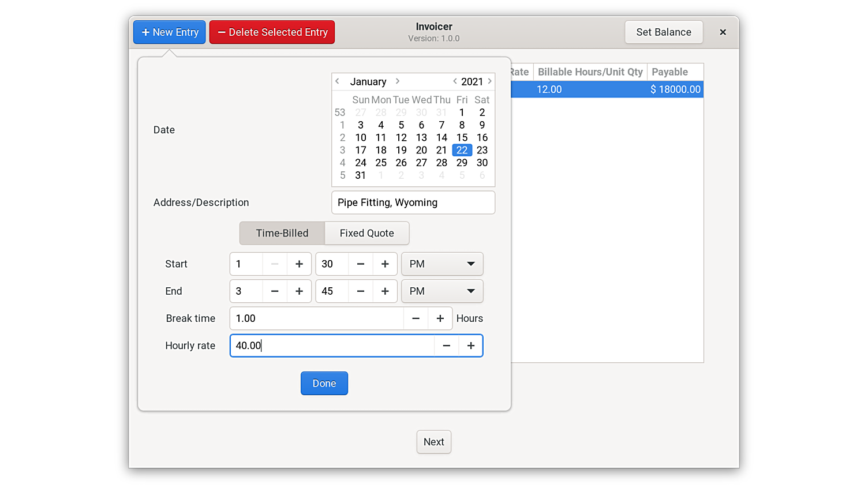Click the Done button
This screenshot has height=488, width=868.
(x=324, y=383)
